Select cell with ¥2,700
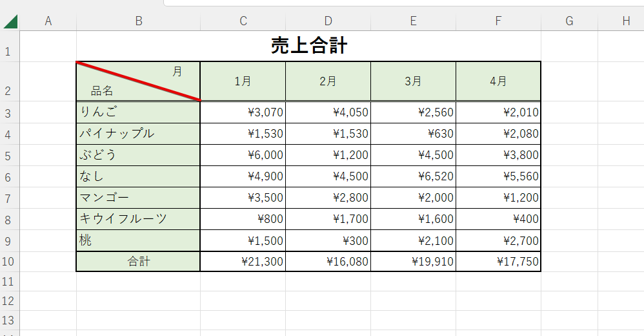The height and width of the screenshot is (336, 644). pyautogui.click(x=498, y=240)
